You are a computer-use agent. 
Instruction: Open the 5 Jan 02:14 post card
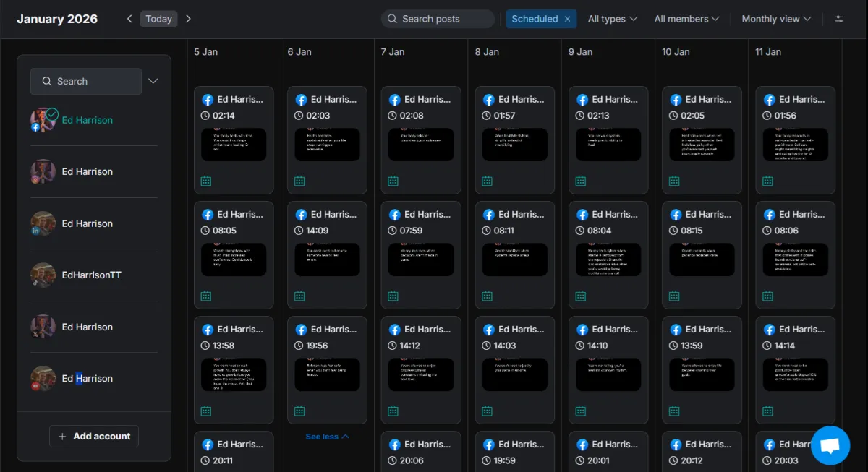click(x=234, y=140)
